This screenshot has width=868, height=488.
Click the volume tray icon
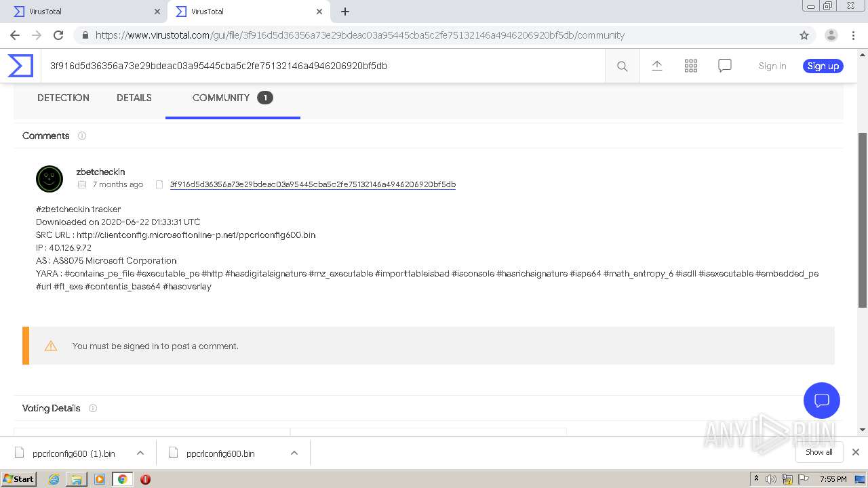pyautogui.click(x=771, y=479)
